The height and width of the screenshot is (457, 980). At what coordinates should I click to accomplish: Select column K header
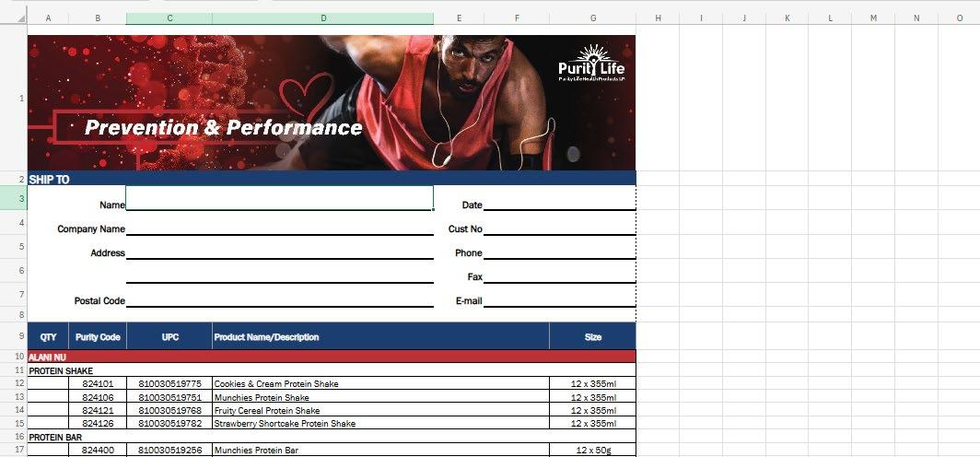tap(787, 18)
